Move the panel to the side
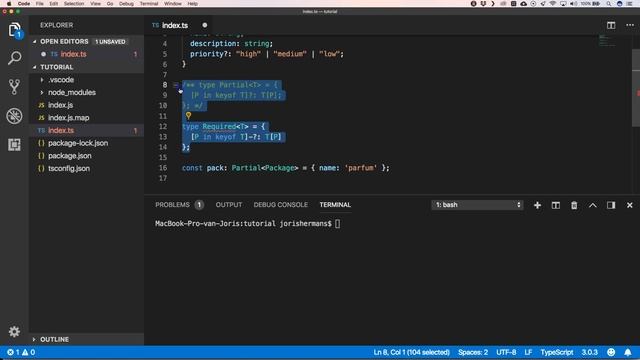640x360 pixels. point(611,205)
